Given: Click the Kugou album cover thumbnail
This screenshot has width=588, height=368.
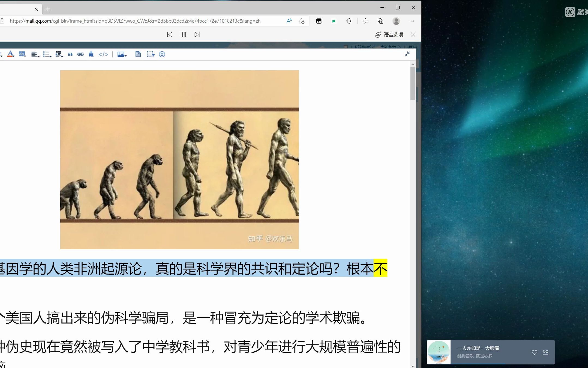Looking at the screenshot, I should [439, 352].
